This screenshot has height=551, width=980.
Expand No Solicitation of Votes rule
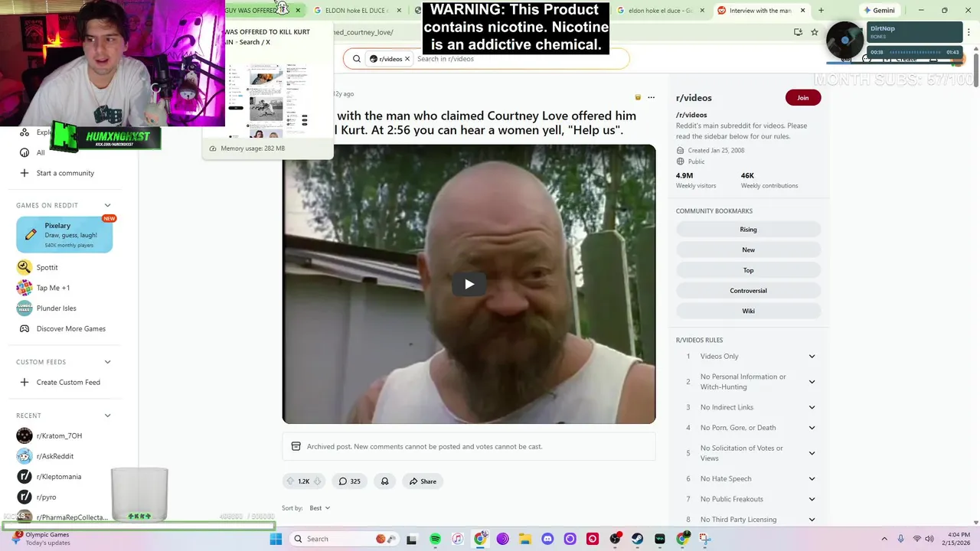[812, 453]
